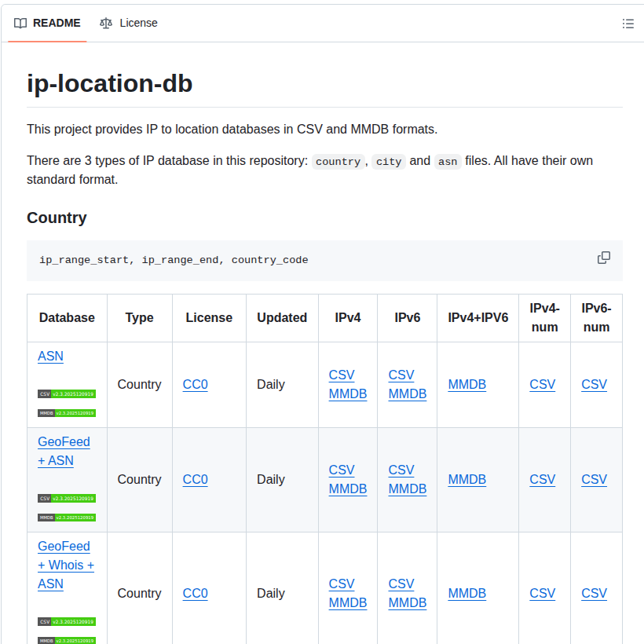The image size is (644, 644).
Task: Click the scales icon beside License
Action: (x=106, y=23)
